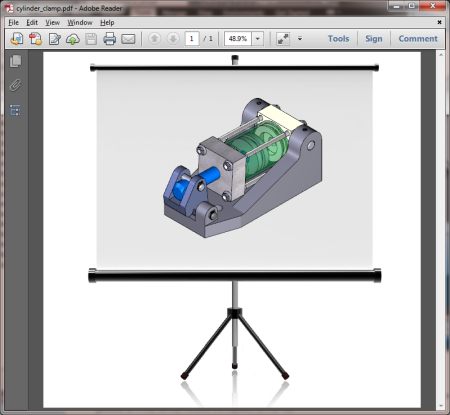This screenshot has height=415, width=450.
Task: Open the View menu
Action: click(x=52, y=22)
